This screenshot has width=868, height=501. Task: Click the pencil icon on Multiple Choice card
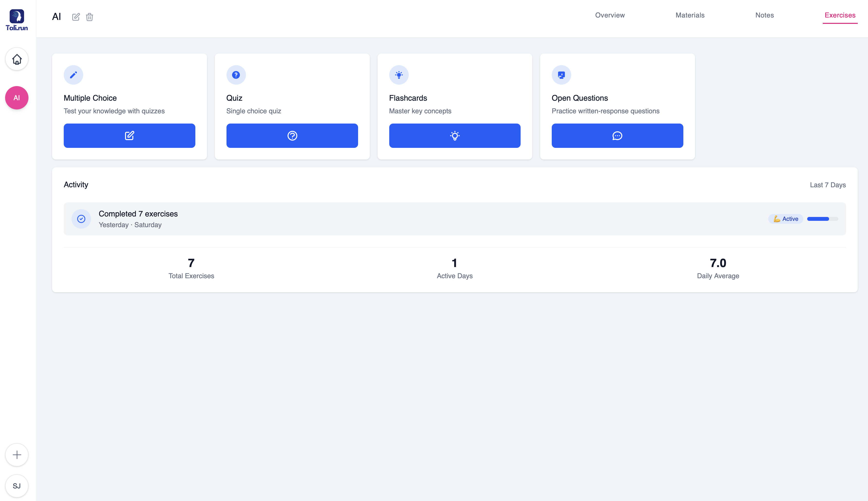73,75
